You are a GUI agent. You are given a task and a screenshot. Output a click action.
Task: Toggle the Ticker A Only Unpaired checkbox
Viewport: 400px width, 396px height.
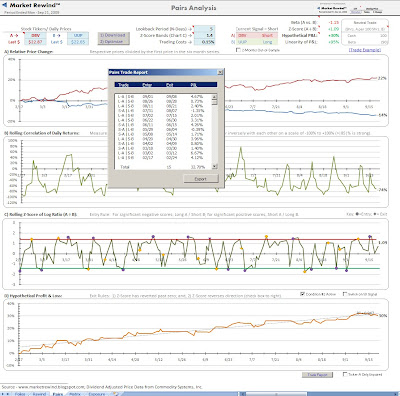pos(345,374)
